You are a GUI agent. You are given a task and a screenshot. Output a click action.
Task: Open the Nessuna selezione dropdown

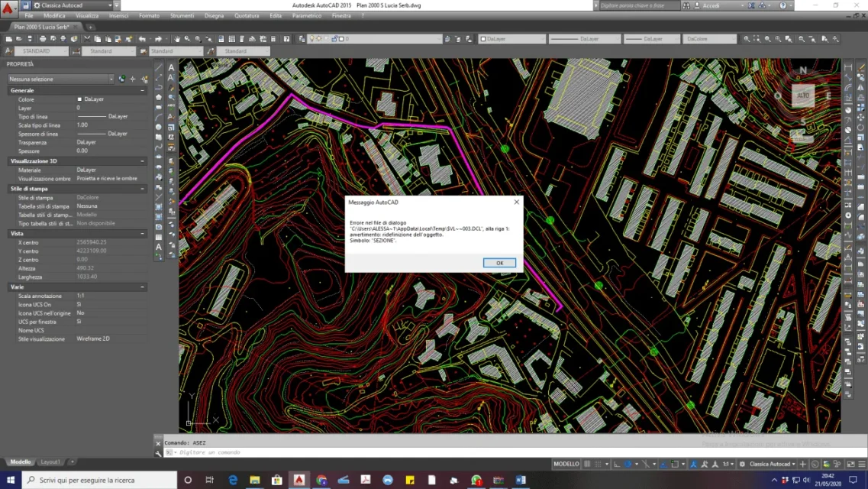(x=60, y=79)
